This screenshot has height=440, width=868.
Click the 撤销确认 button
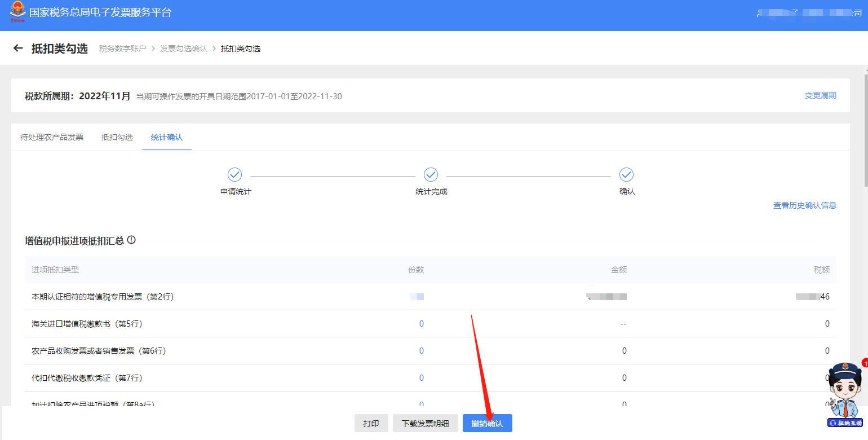[487, 423]
